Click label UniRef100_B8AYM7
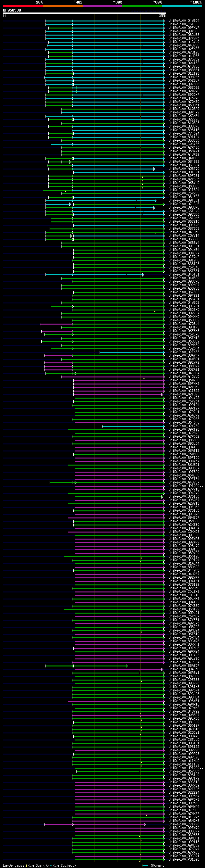The image size is (205, 868). (184, 461)
